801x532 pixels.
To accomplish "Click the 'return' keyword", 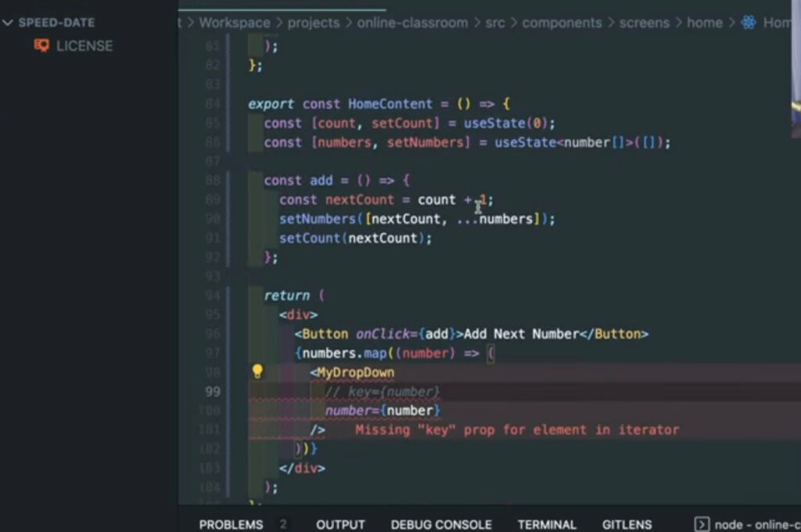I will (x=286, y=296).
